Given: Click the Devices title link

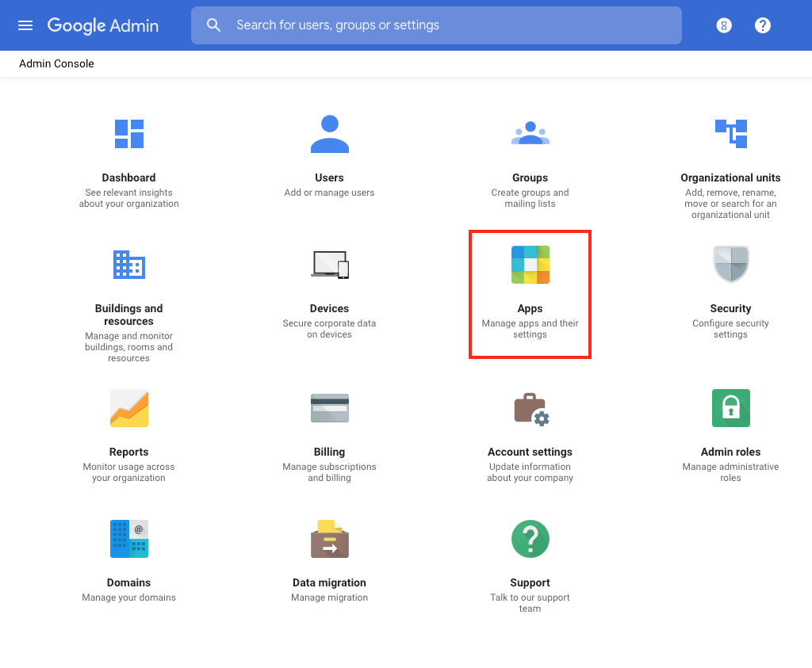Looking at the screenshot, I should coord(329,308).
